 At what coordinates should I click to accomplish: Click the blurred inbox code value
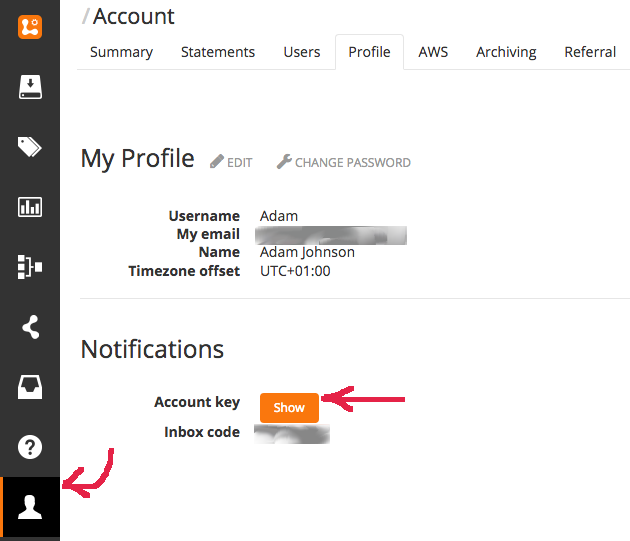pos(292,434)
